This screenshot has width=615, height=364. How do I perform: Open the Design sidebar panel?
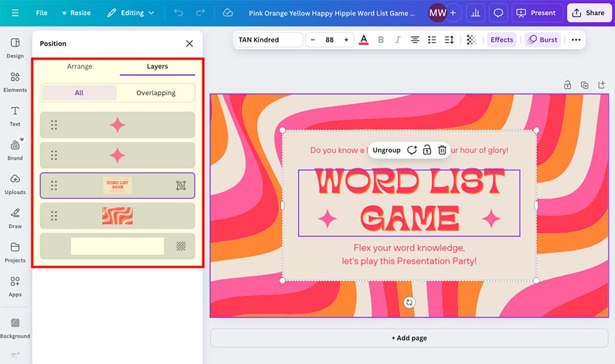(15, 48)
